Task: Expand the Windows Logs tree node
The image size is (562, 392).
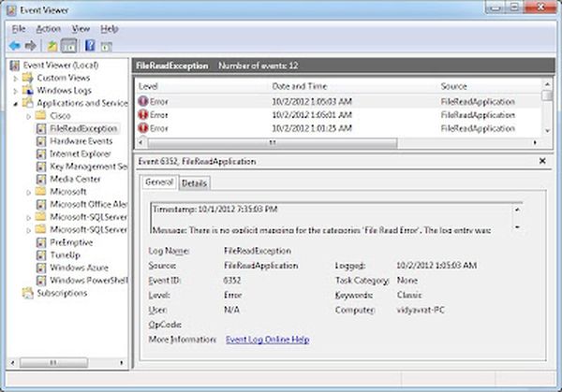Action: (15, 91)
